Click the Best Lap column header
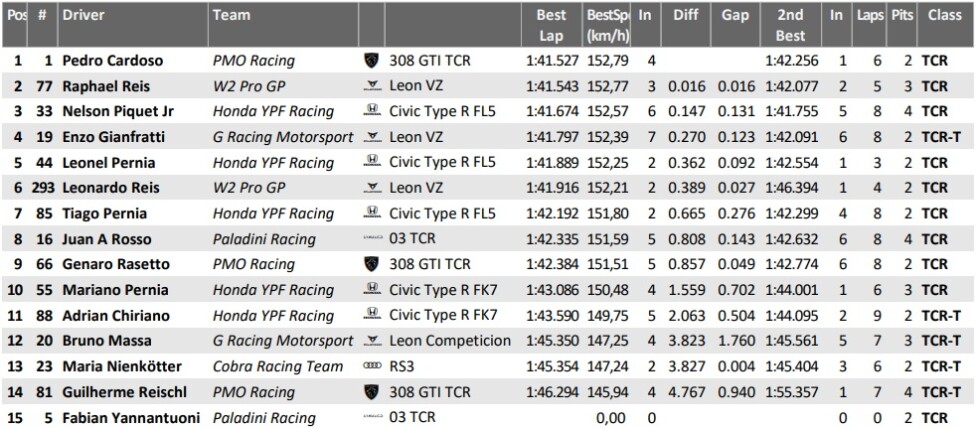Screen dimensions: 976x428 click(551, 25)
